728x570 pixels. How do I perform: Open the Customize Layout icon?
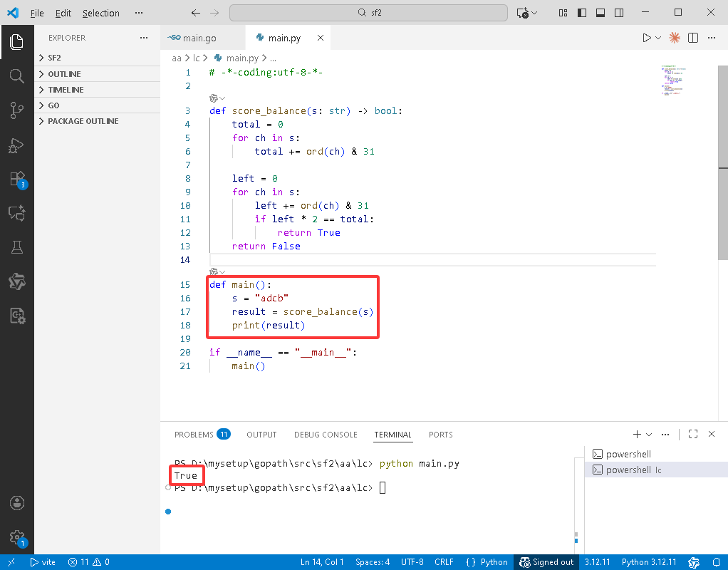(x=563, y=13)
